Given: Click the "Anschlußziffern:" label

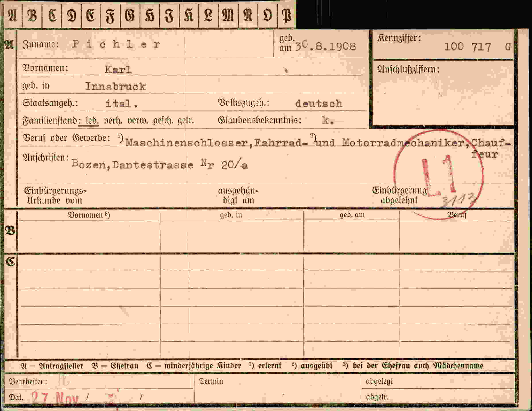Looking at the screenshot, I should (408, 69).
